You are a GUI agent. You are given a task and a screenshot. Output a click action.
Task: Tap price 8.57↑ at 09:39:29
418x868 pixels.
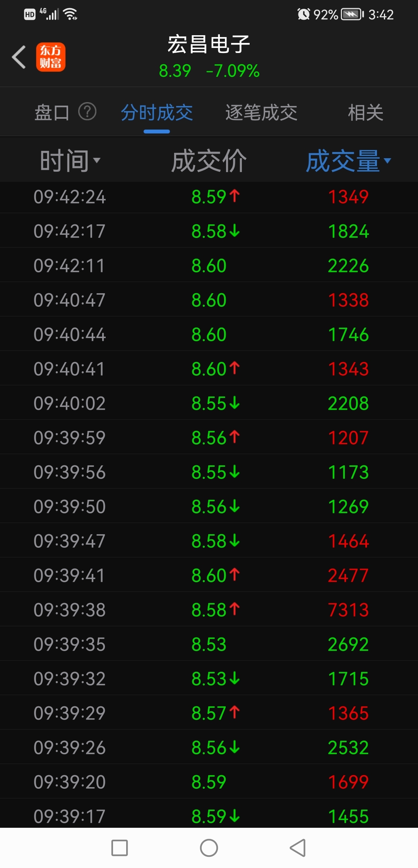pyautogui.click(x=216, y=713)
